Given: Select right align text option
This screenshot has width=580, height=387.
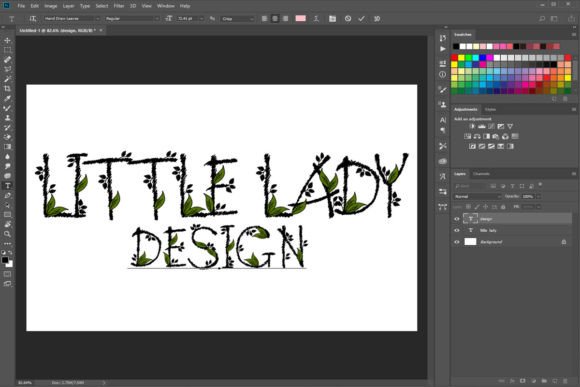Looking at the screenshot, I should click(x=285, y=18).
